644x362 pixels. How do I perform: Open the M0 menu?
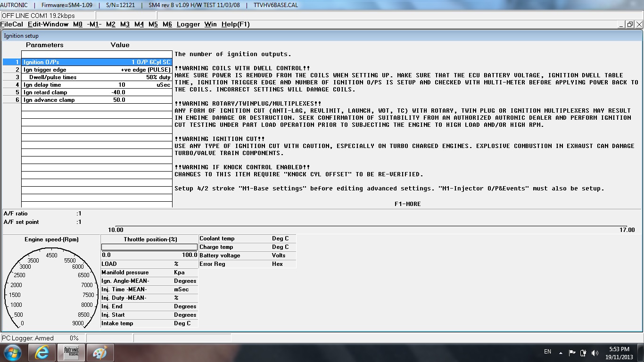point(78,25)
